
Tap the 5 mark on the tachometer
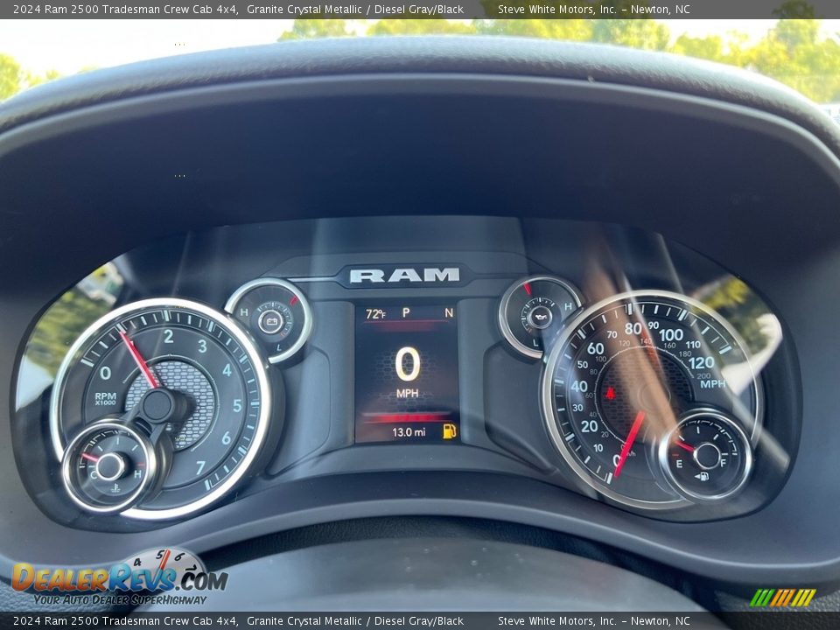237,405
